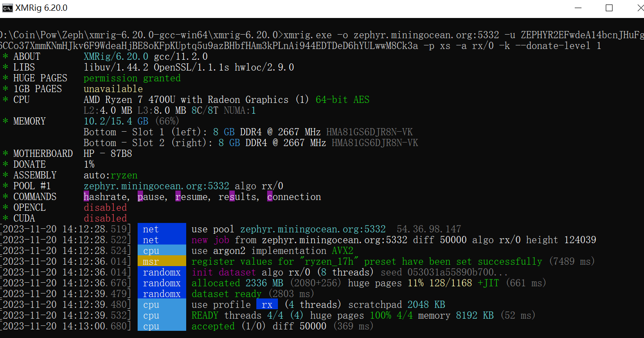Click the '--donate-level 1' command argument

point(558,46)
